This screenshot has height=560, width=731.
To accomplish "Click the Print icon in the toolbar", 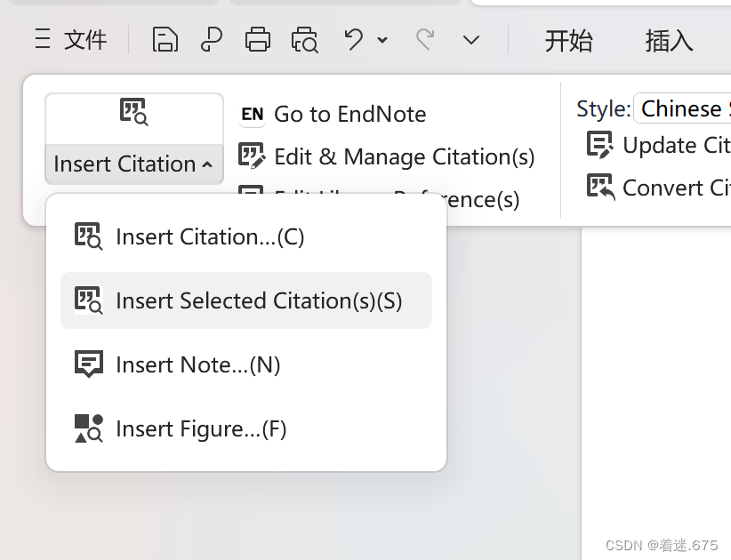I will tap(258, 40).
